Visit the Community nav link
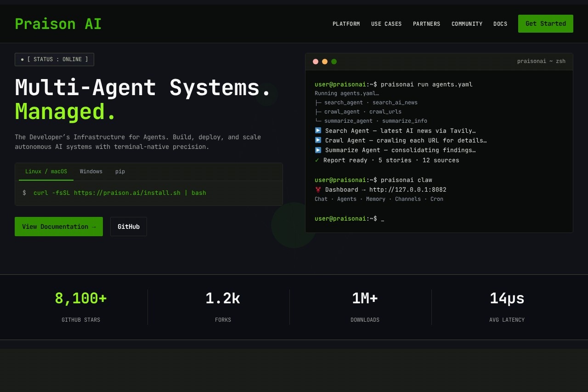 (467, 24)
